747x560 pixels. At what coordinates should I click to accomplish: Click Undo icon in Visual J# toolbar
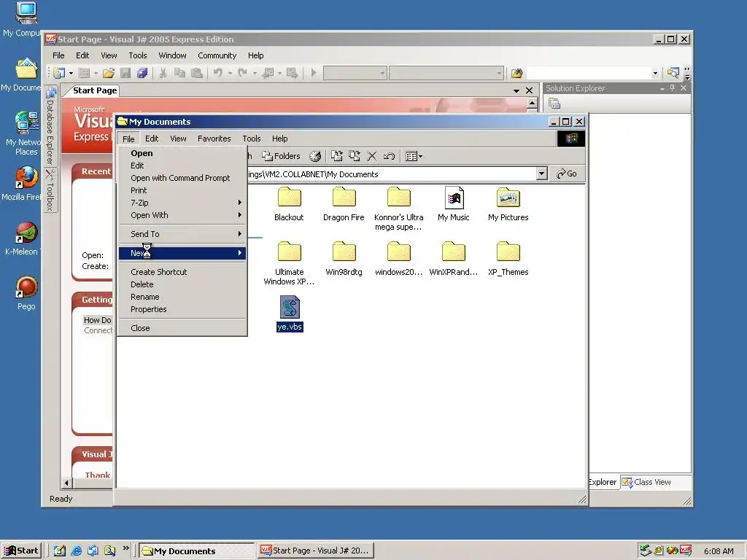pyautogui.click(x=217, y=73)
